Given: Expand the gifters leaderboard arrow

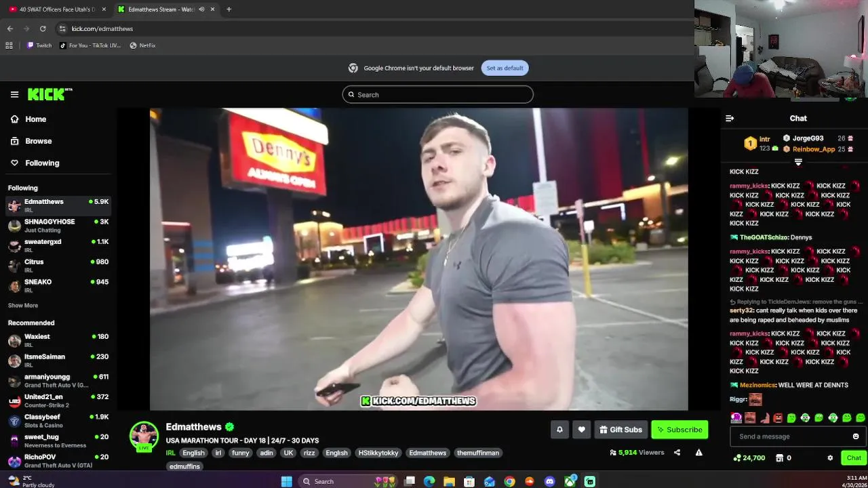Looking at the screenshot, I should click(798, 162).
